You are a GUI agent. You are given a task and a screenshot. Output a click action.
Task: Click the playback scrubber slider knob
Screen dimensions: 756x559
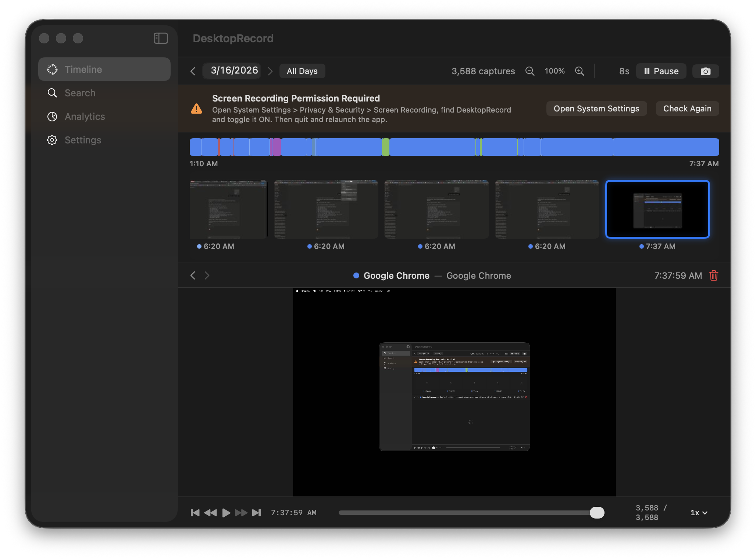click(597, 513)
